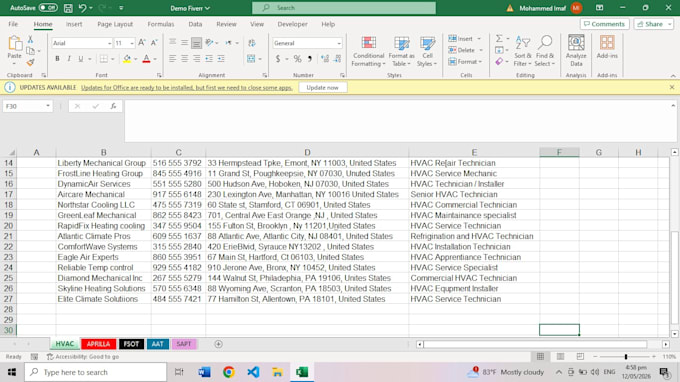Open Chrome from the taskbar
This screenshot has height=382, width=680.
229,372
